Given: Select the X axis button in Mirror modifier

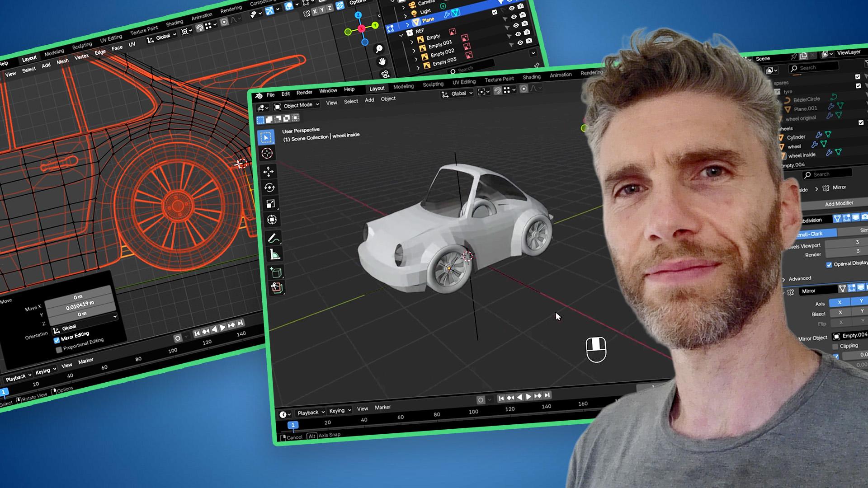Looking at the screenshot, I should point(840,302).
